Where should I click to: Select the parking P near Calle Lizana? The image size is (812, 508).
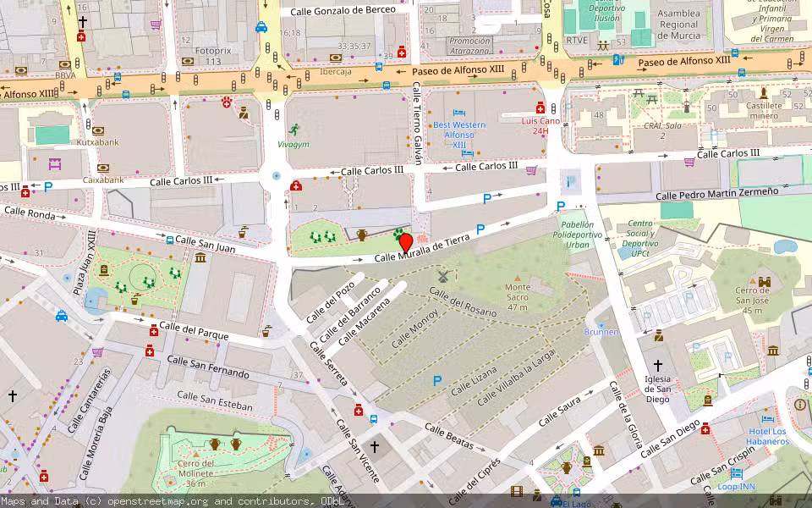[437, 381]
